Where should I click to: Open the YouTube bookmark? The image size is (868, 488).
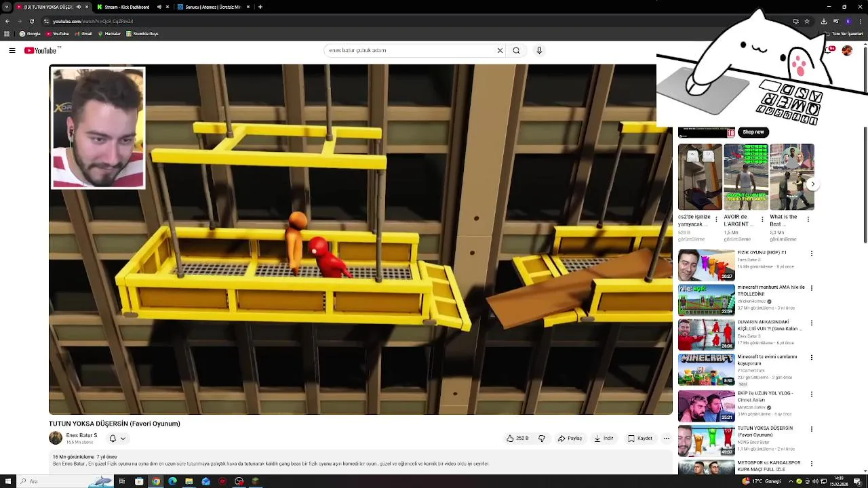58,34
